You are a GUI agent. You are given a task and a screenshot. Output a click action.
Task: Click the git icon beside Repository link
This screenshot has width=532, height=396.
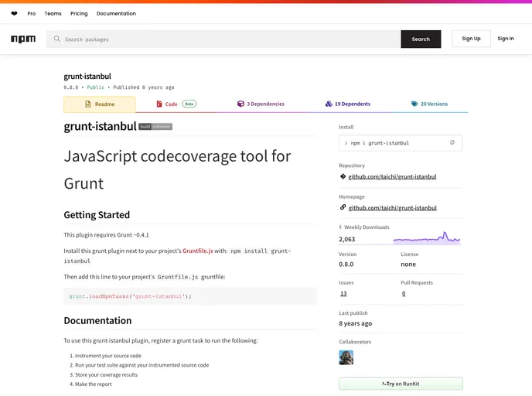[x=343, y=176]
